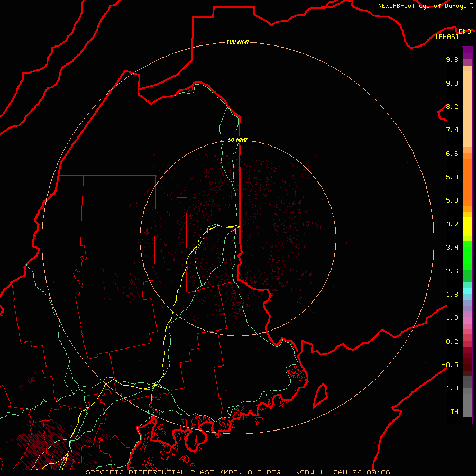Pick the pink band beside 1.0
The height and width of the screenshot is (476, 476).
(467, 321)
